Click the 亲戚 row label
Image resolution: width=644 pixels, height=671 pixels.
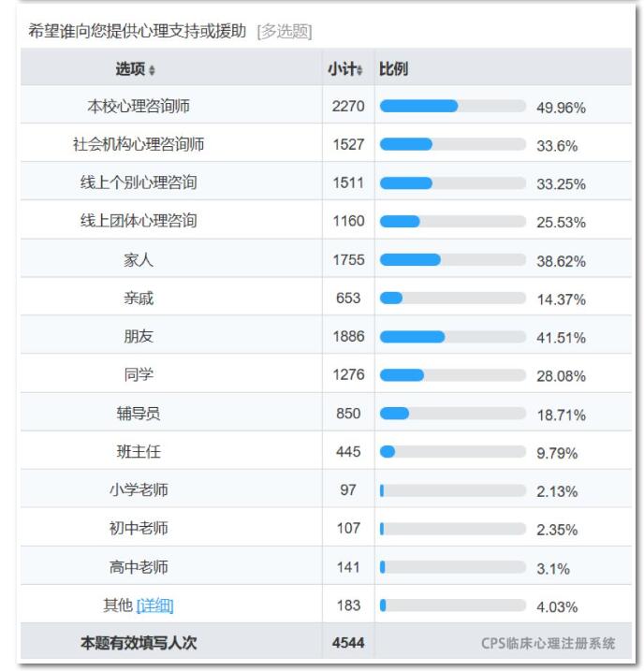click(139, 299)
